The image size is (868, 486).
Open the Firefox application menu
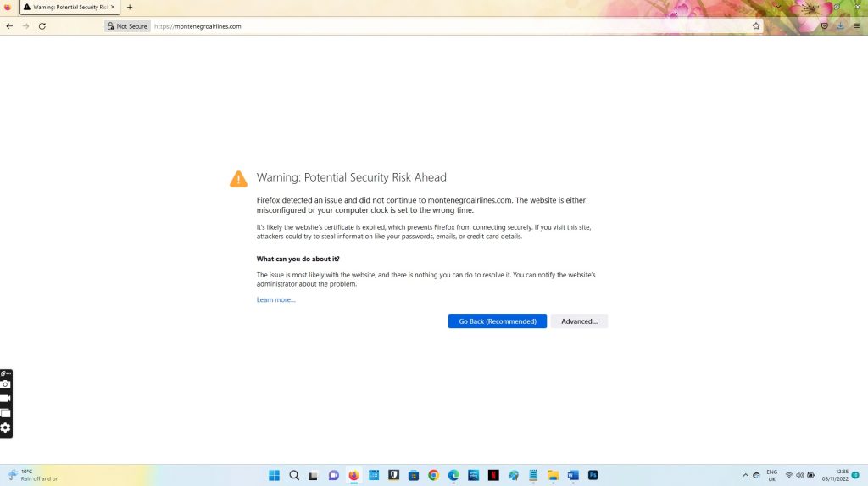pyautogui.click(x=857, y=26)
